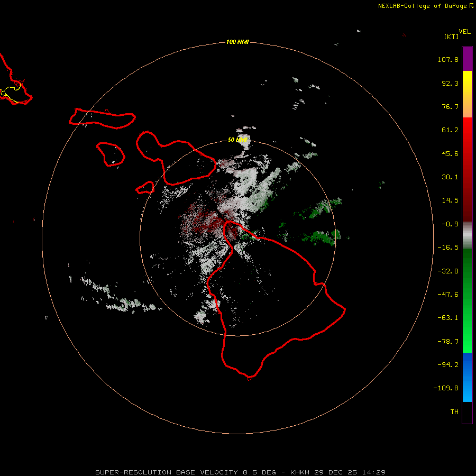Click the 30.1 legend value
The image size is (476, 476).
click(x=450, y=177)
